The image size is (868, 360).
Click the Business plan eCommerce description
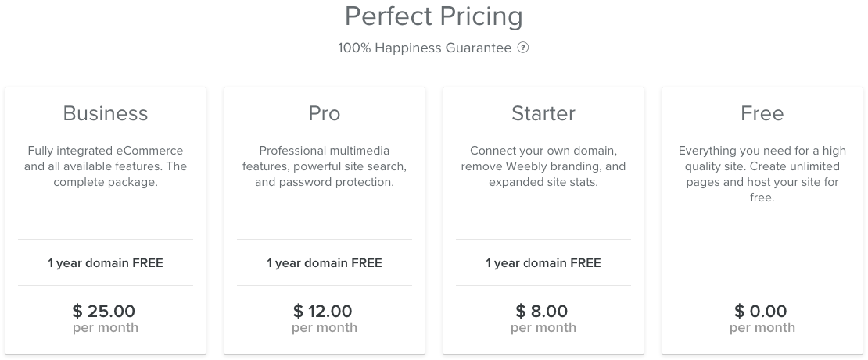(106, 166)
